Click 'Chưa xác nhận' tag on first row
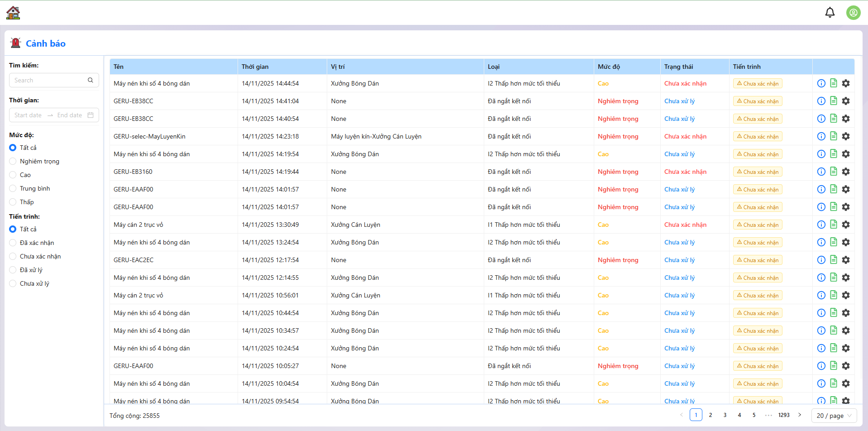This screenshot has height=431, width=868. (x=758, y=84)
